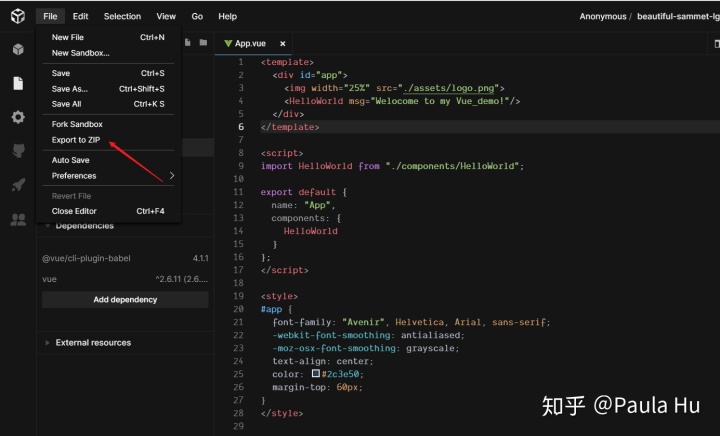This screenshot has width=720, height=436.
Task: Select Export to ZIP menu entry
Action: click(x=108, y=140)
